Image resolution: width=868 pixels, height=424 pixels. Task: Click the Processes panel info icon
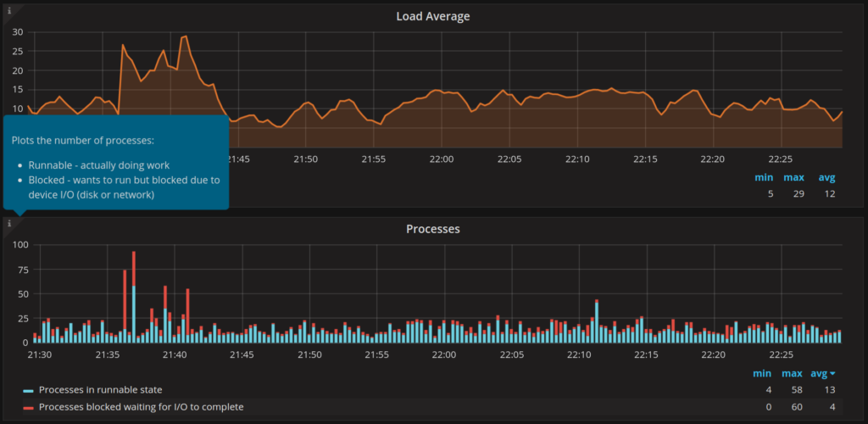coord(8,222)
